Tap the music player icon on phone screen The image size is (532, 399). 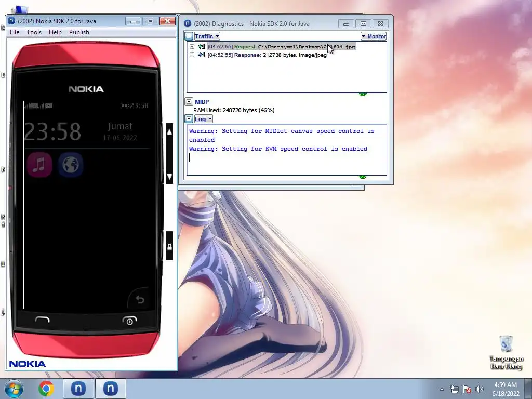tap(39, 165)
